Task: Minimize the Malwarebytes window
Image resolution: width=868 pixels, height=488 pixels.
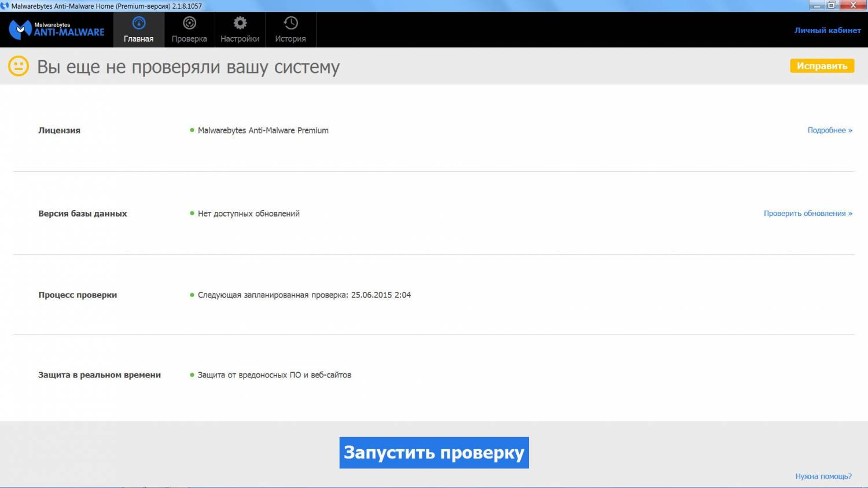Action: coord(817,5)
